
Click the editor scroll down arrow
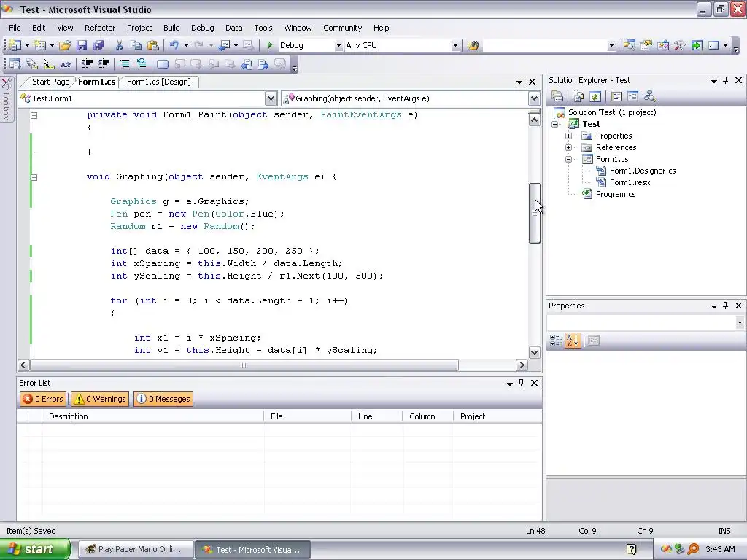pyautogui.click(x=535, y=353)
